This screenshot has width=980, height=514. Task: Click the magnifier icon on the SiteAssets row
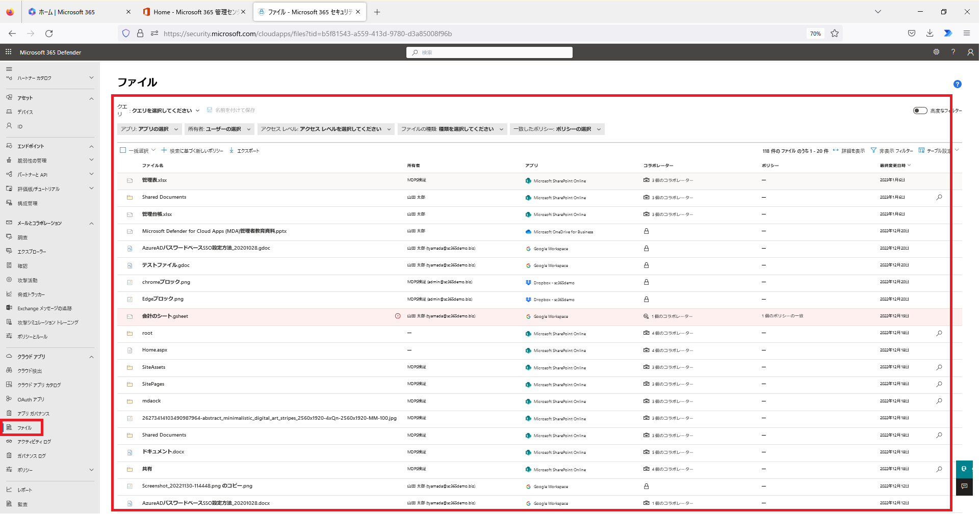click(x=939, y=367)
